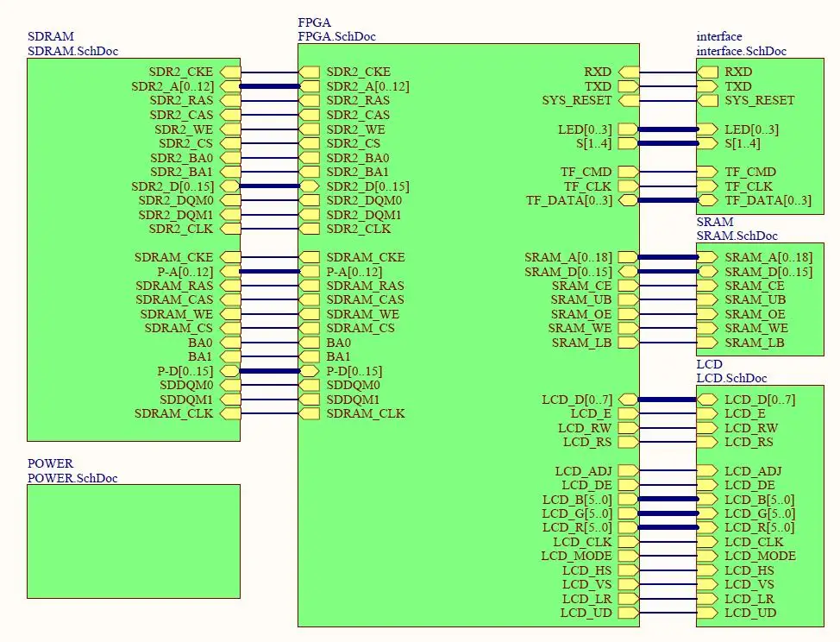Click SYS_RESET port symbol in interface sheet
This screenshot has width=840, height=642.
[708, 101]
